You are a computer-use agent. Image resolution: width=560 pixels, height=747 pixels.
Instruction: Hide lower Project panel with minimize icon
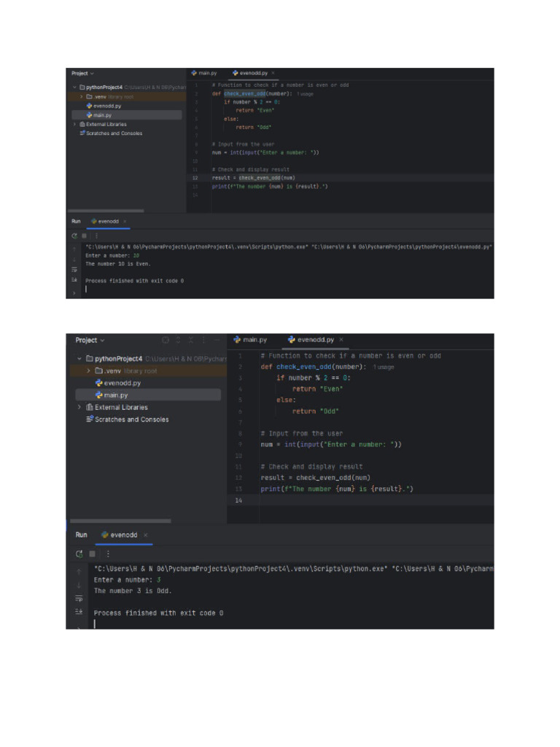[217, 340]
